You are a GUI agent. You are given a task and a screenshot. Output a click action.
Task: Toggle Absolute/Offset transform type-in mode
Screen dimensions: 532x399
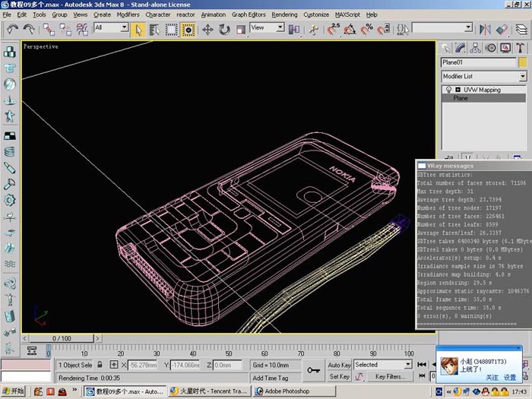[x=114, y=365]
